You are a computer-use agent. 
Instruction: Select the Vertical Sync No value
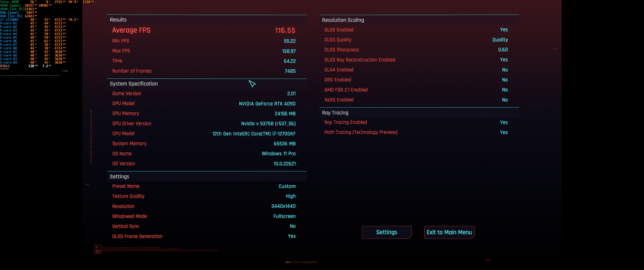coord(292,226)
